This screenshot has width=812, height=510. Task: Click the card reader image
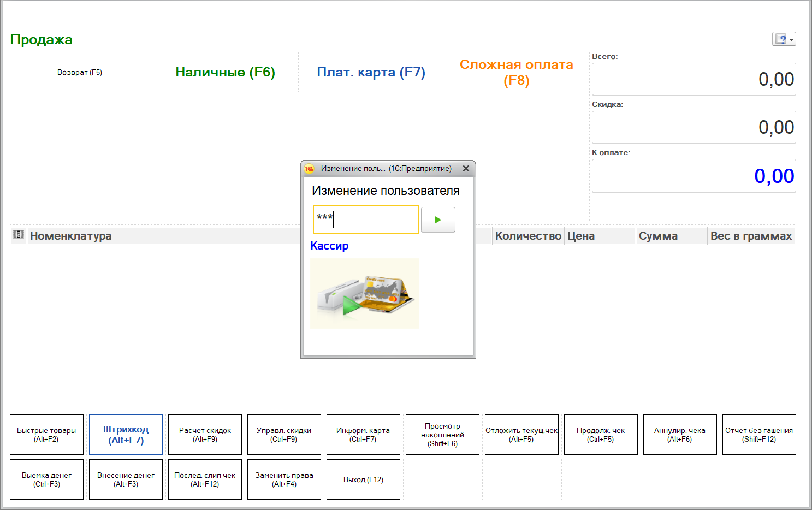[364, 293]
